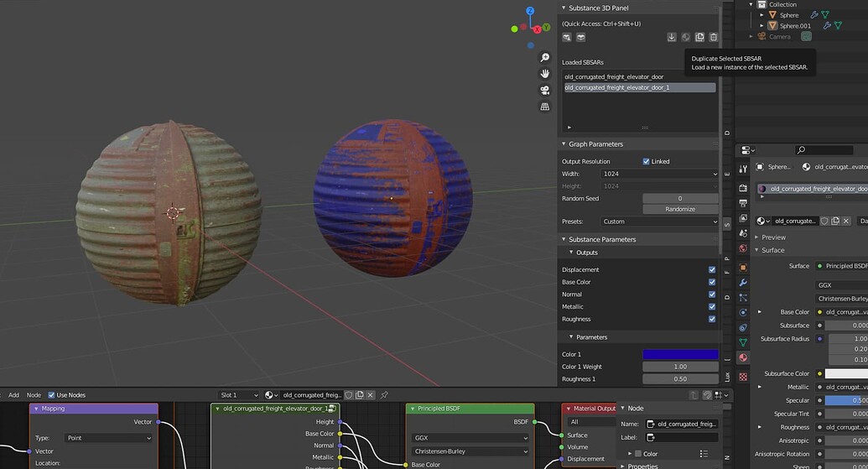Open the Node menu in node editor

(x=34, y=395)
